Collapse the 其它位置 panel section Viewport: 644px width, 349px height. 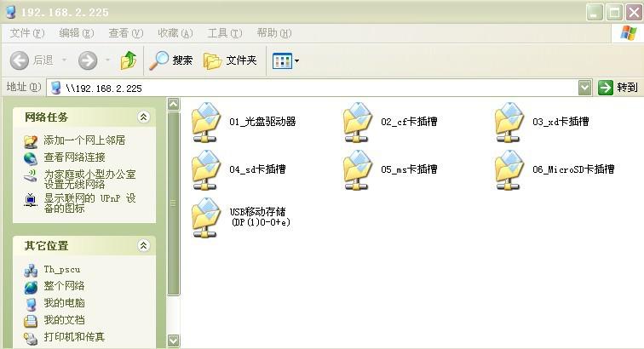click(x=143, y=246)
